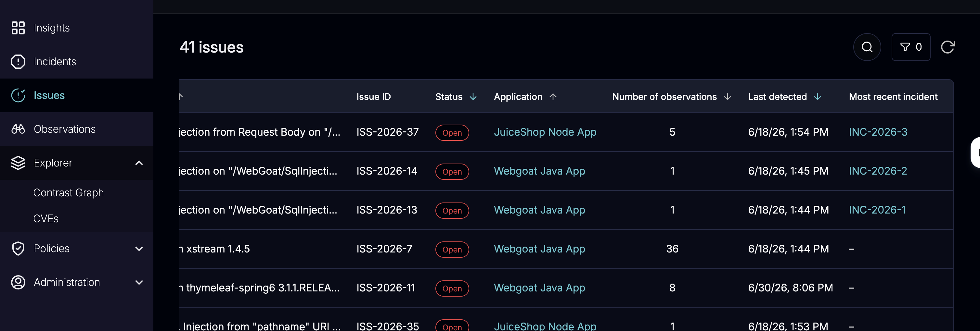The width and height of the screenshot is (980, 331).
Task: Click the Open status badge for ISS-2026-37
Action: (452, 133)
